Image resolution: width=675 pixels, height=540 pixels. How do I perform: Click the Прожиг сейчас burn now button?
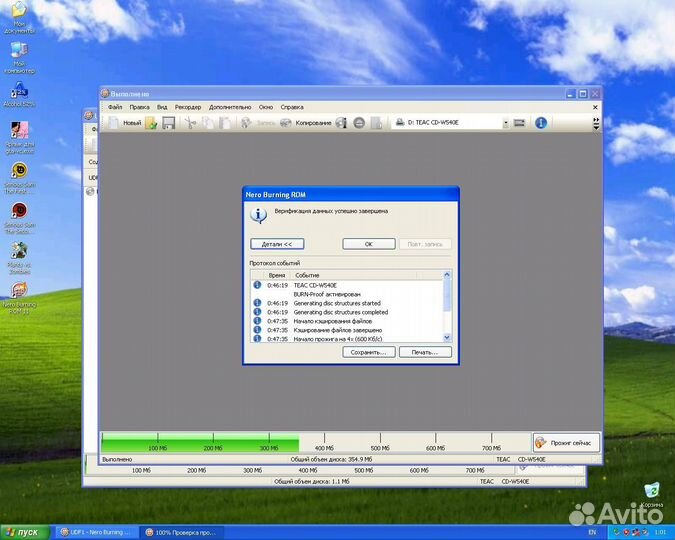(567, 442)
